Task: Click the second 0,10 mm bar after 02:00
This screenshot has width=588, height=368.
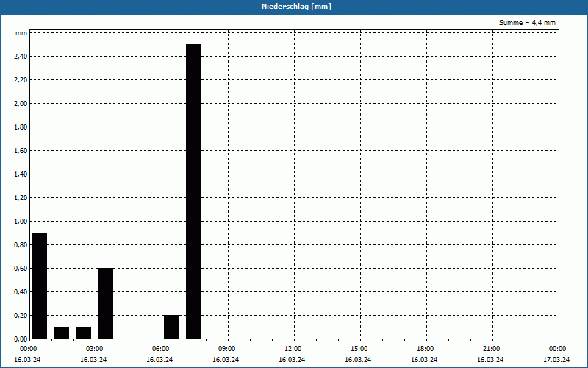Action: tap(83, 333)
